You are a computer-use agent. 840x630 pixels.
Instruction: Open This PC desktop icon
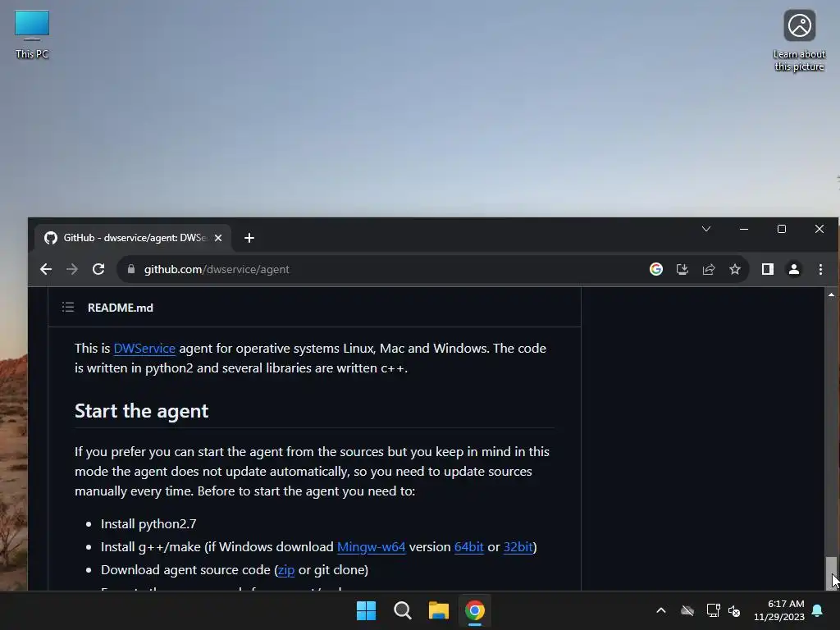[x=32, y=34]
